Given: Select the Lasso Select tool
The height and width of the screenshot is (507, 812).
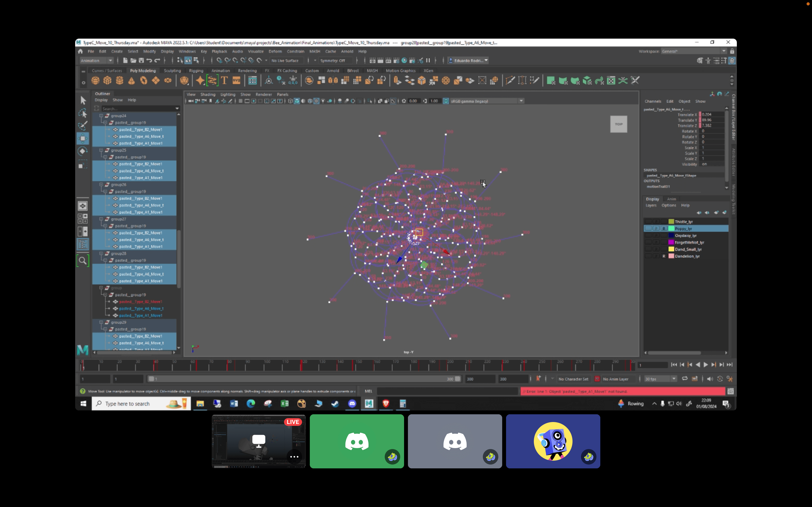Looking at the screenshot, I should point(83,113).
